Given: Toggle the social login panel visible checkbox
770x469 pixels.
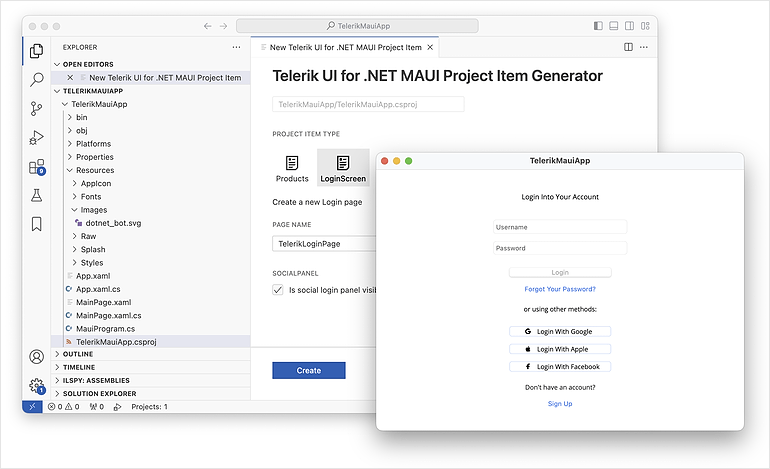Looking at the screenshot, I should coord(278,290).
